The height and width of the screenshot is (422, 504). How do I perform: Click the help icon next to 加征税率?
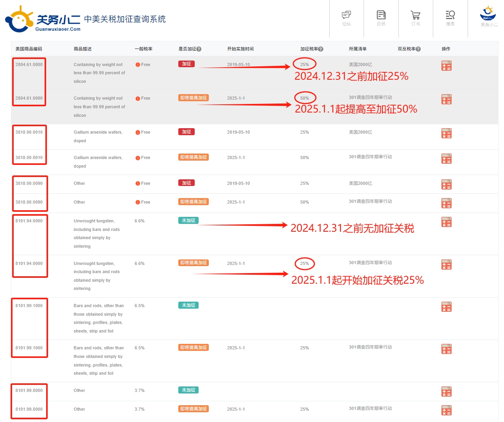pyautogui.click(x=321, y=49)
